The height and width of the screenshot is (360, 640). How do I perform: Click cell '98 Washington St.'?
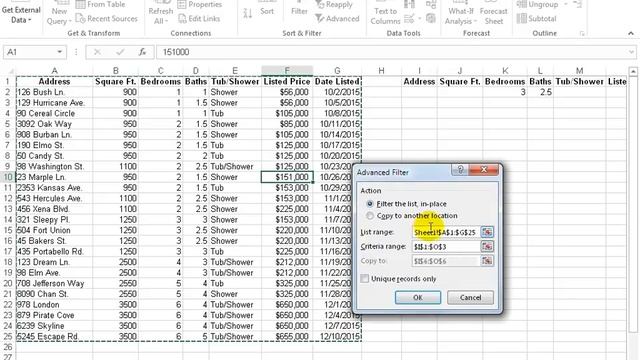click(x=54, y=167)
